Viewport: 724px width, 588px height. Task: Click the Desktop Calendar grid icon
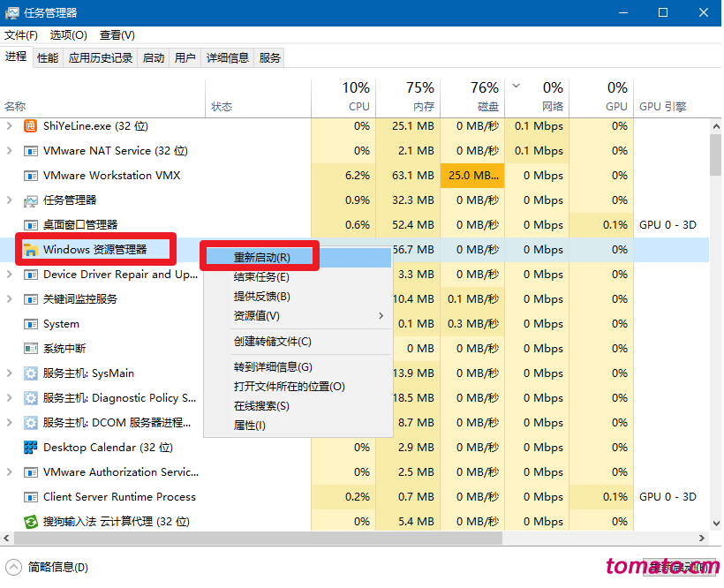pyautogui.click(x=31, y=448)
